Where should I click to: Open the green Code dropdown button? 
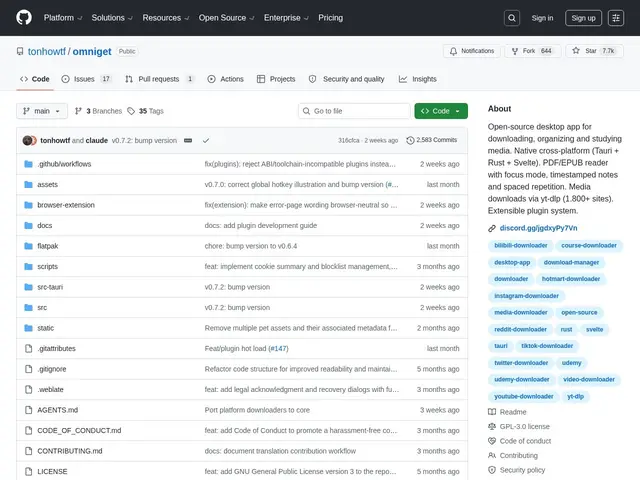point(441,111)
